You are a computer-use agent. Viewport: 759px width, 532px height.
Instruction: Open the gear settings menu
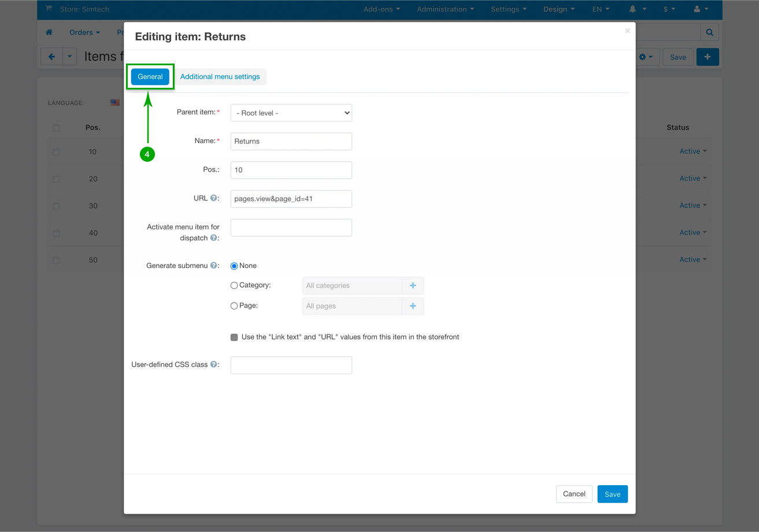(646, 57)
